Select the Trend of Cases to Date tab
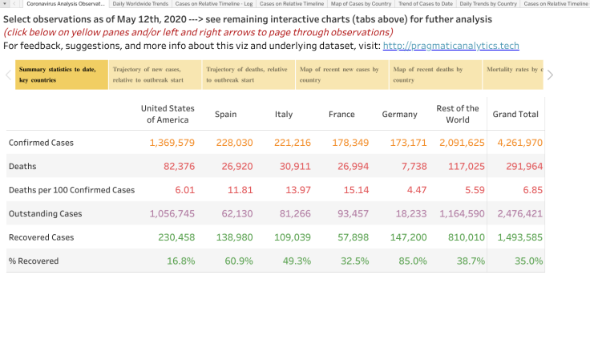This screenshot has width=590, height=364. pyautogui.click(x=425, y=4)
